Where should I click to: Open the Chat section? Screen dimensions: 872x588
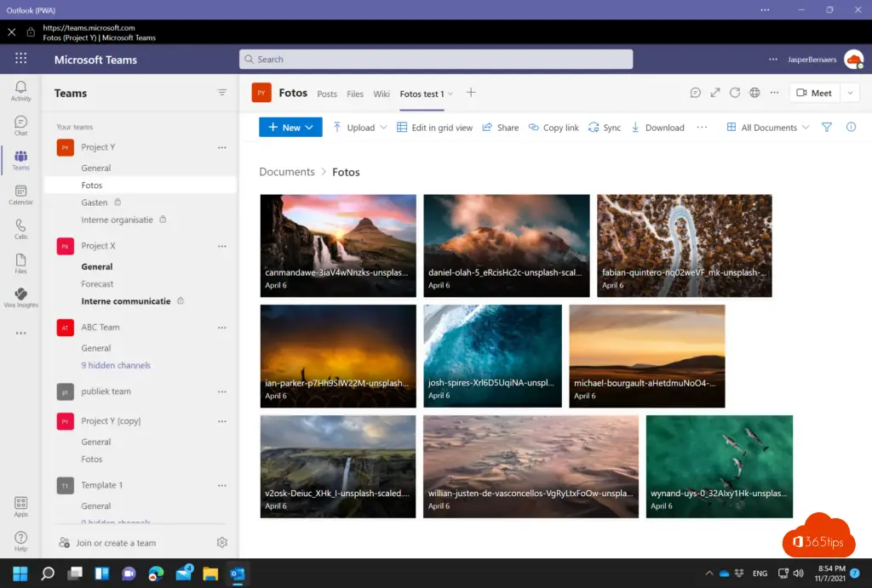(x=20, y=123)
